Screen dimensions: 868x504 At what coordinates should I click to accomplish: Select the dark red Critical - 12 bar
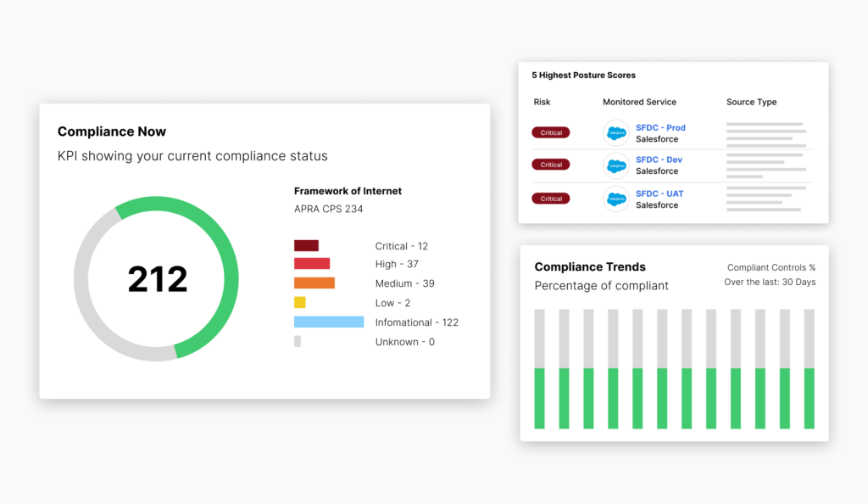tap(306, 246)
